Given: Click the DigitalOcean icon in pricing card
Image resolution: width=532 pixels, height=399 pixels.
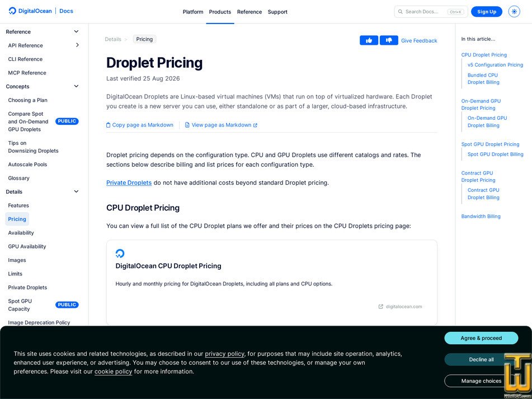Looking at the screenshot, I should 120,254.
